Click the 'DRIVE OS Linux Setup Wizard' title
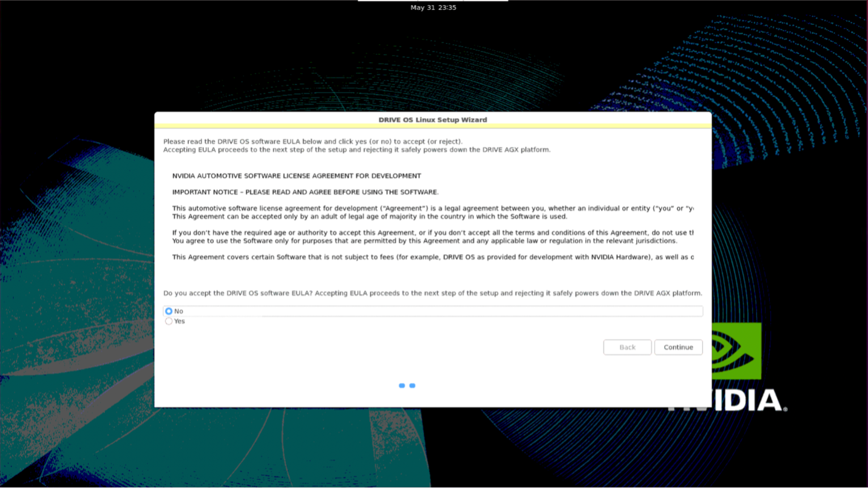The width and height of the screenshot is (868, 489). tap(433, 120)
